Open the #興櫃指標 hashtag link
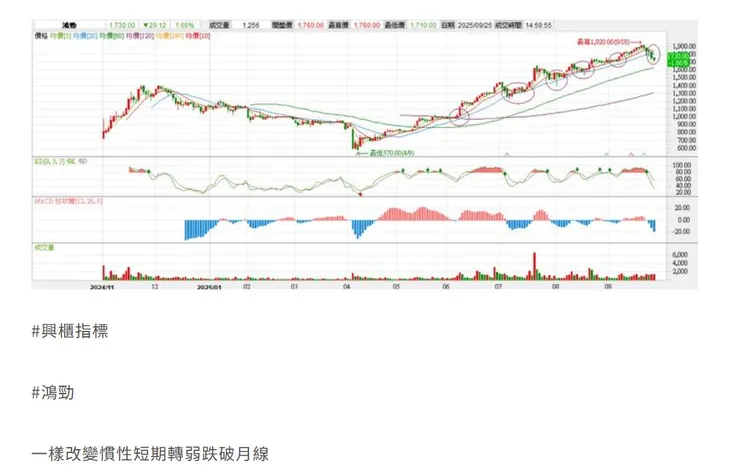 point(70,331)
